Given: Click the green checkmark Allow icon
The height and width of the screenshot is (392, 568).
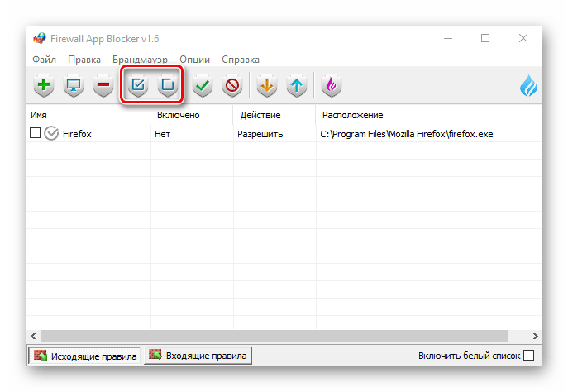Looking at the screenshot, I should pyautogui.click(x=203, y=86).
